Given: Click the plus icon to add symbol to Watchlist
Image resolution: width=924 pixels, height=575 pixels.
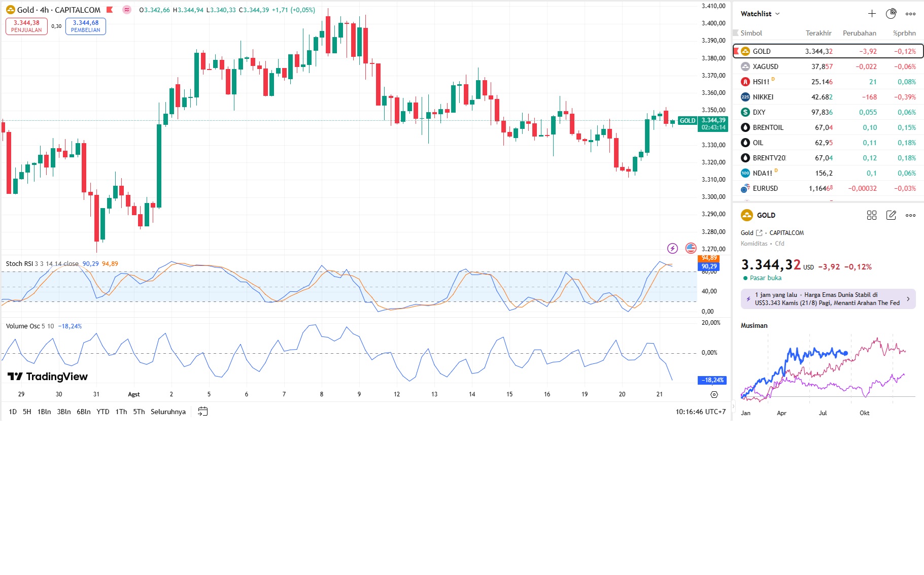Looking at the screenshot, I should pos(872,14).
